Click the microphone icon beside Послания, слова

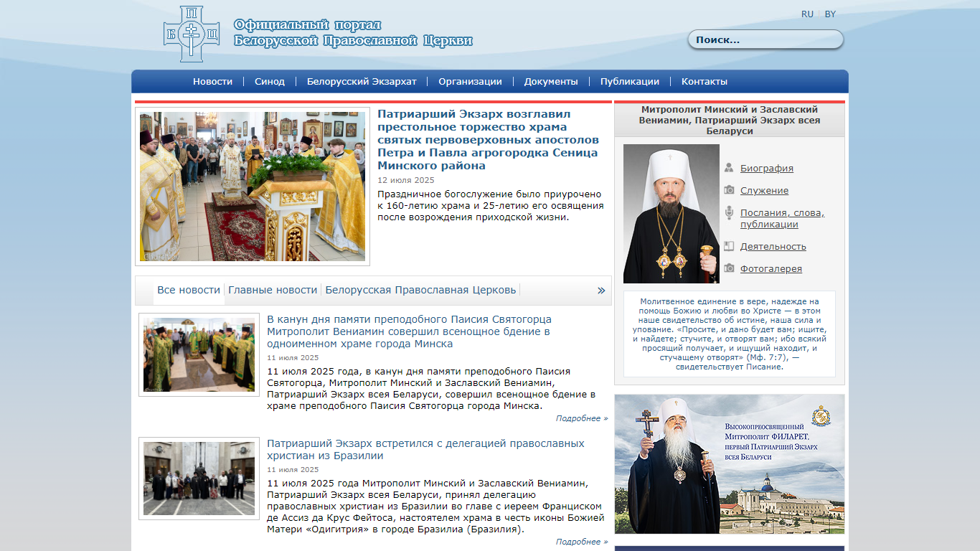tap(729, 212)
